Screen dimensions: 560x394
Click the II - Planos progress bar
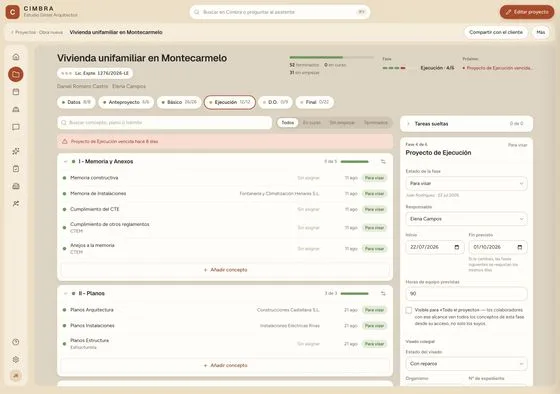[x=354, y=293]
